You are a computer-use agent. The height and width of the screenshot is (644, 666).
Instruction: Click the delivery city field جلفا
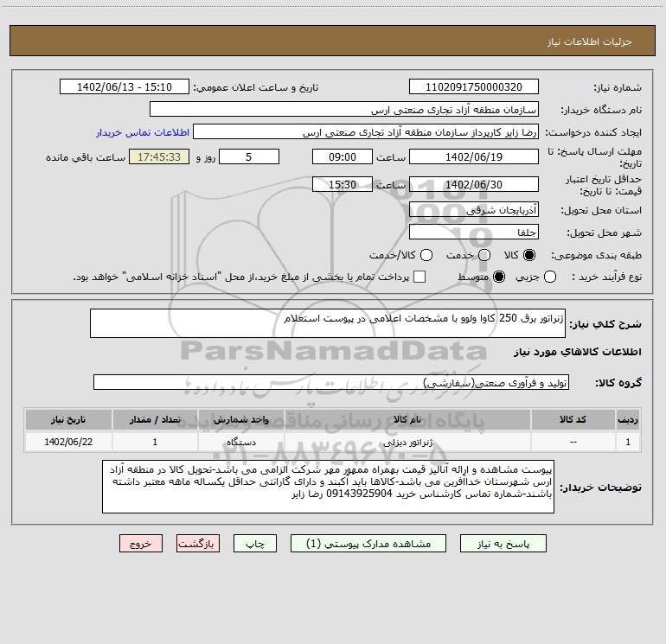pos(474,232)
